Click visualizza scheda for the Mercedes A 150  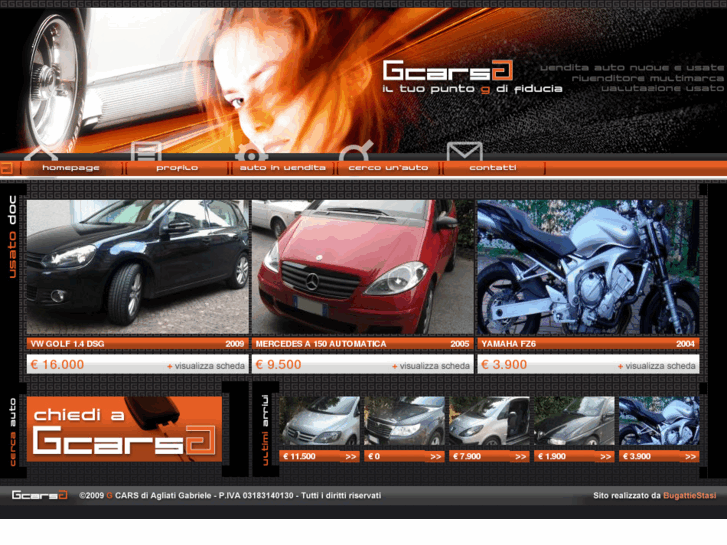[x=431, y=366]
